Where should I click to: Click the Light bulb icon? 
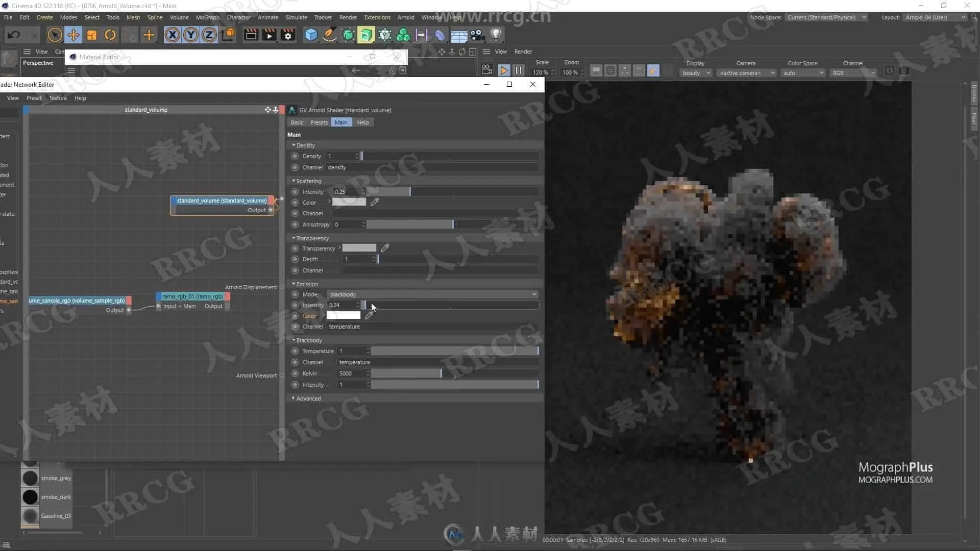pos(496,35)
